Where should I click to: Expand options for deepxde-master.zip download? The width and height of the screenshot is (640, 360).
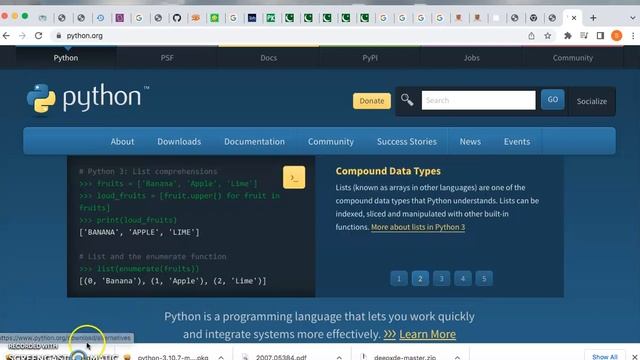(458, 357)
